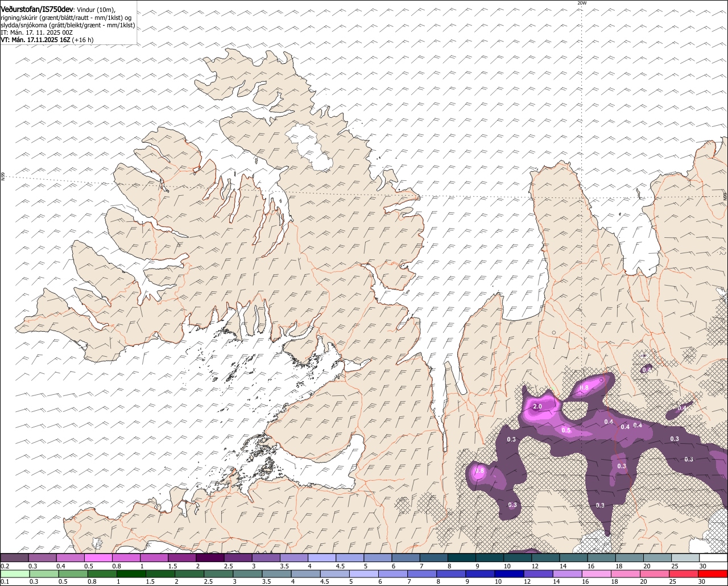Click the 0.5 precipitation value inside the pink area
Image resolution: width=728 pixels, height=586 pixels.
tap(566, 430)
